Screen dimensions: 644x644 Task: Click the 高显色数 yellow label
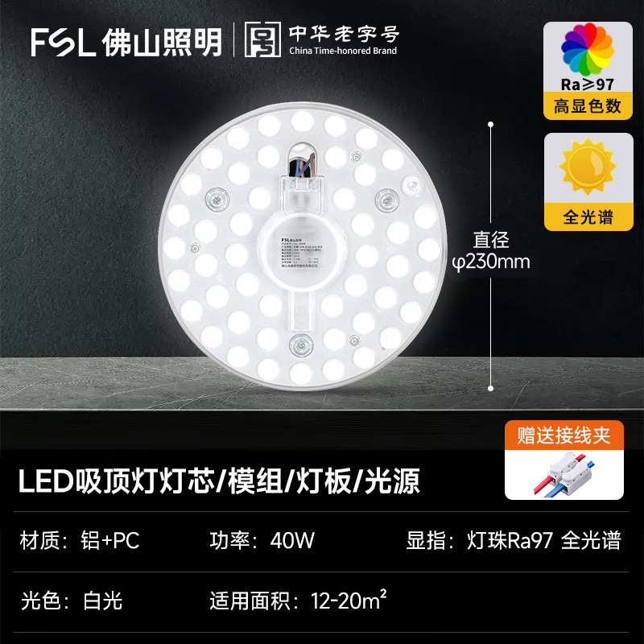(588, 106)
